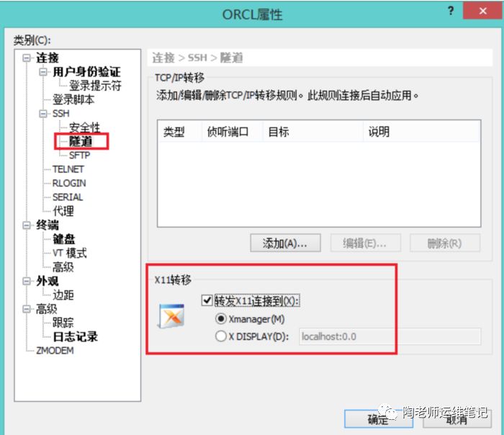Open the 日志记录 settings page
Screen dimensions: 504x435
(75, 336)
